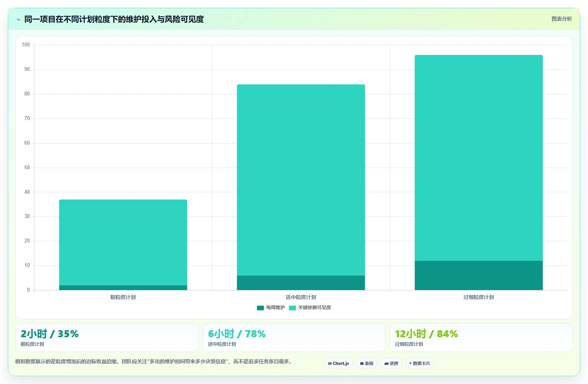Click the y-axis label 50
Screen dimensions: 588x384
pyautogui.click(x=27, y=168)
